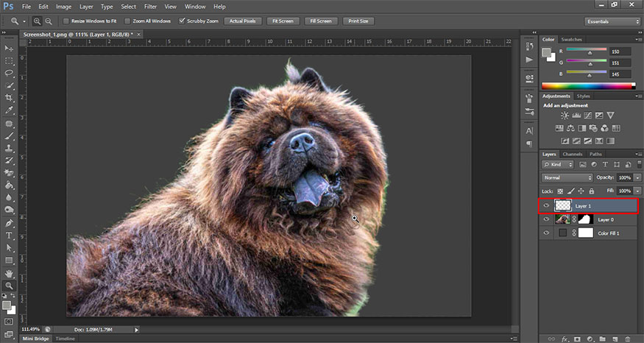Add a Levels adjustment

tap(576, 116)
